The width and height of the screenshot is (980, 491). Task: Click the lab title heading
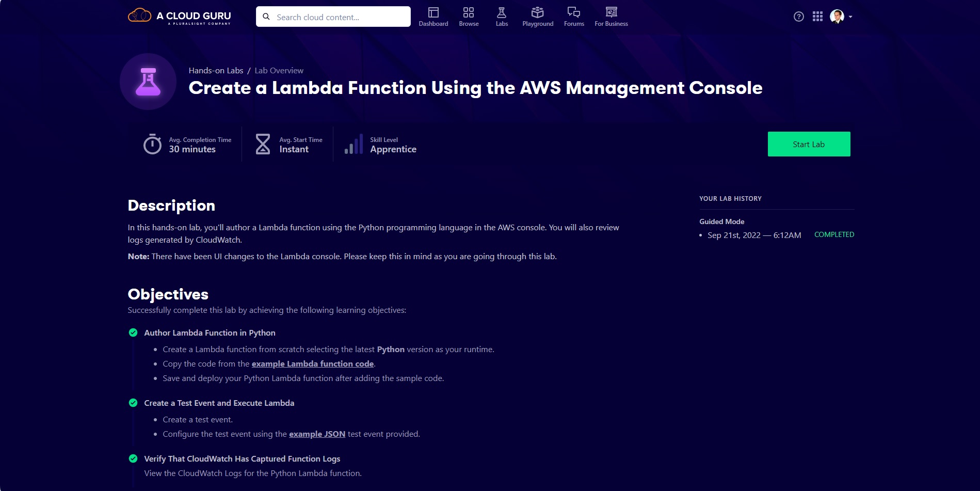pos(475,88)
